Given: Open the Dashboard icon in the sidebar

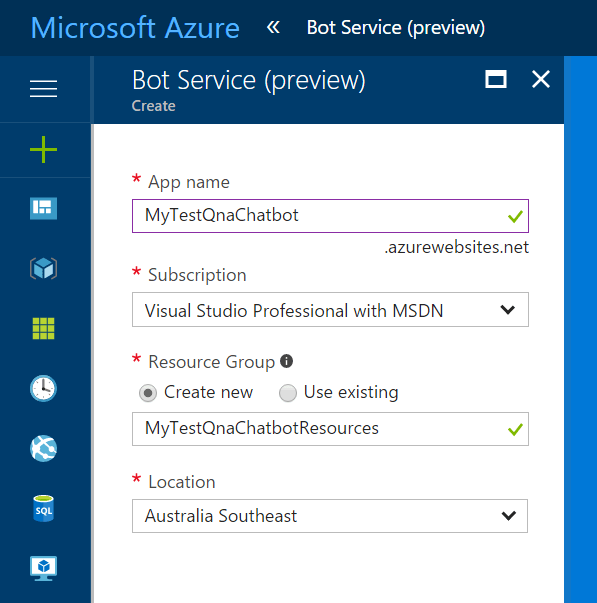Looking at the screenshot, I should pyautogui.click(x=43, y=208).
